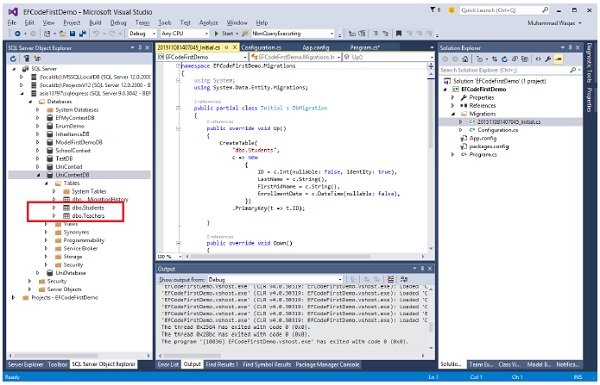Switch to the Error List tab

168,364
